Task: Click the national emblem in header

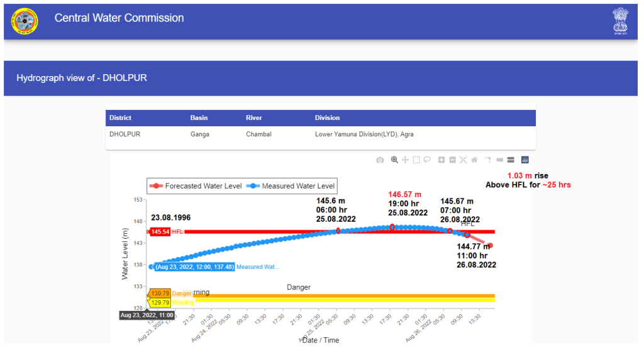Action: [620, 21]
